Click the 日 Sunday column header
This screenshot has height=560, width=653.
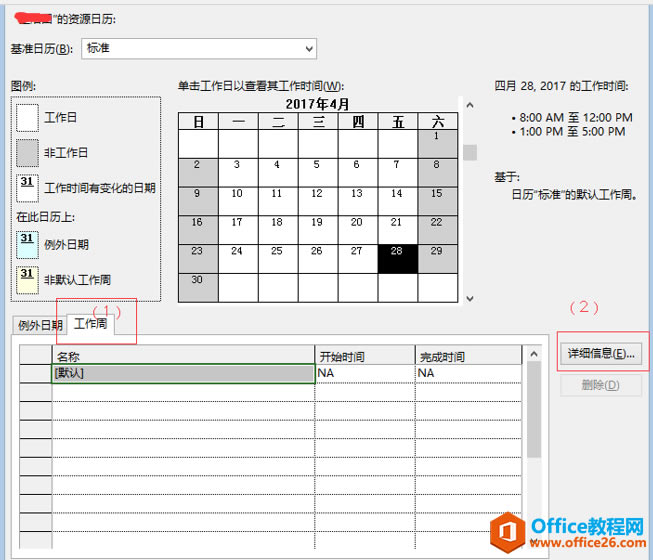(x=198, y=122)
